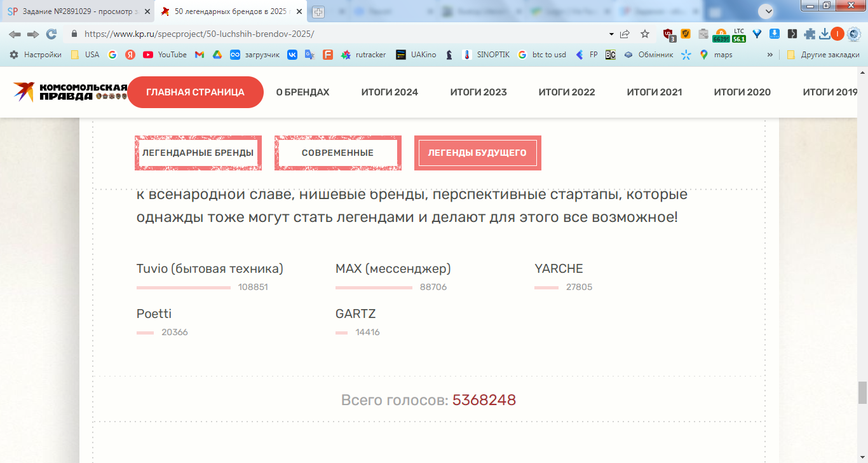The image size is (868, 463).
Task: Click the browser forward arrow
Action: [x=33, y=34]
